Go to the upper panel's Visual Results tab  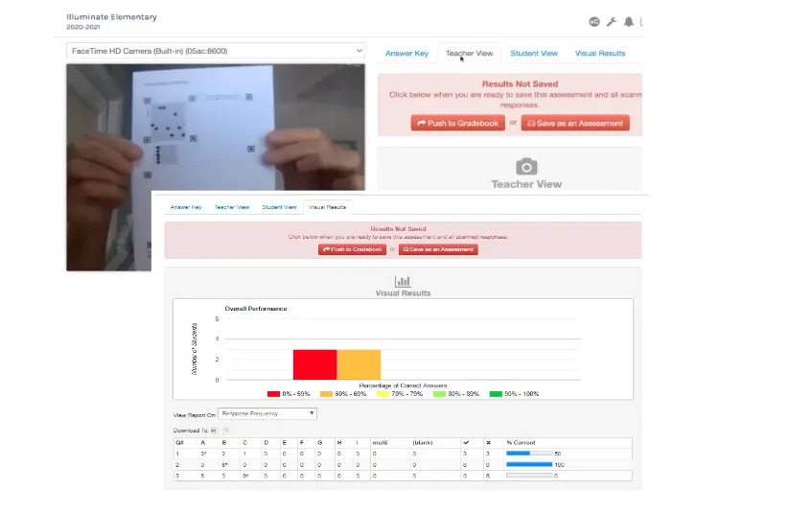pos(600,54)
